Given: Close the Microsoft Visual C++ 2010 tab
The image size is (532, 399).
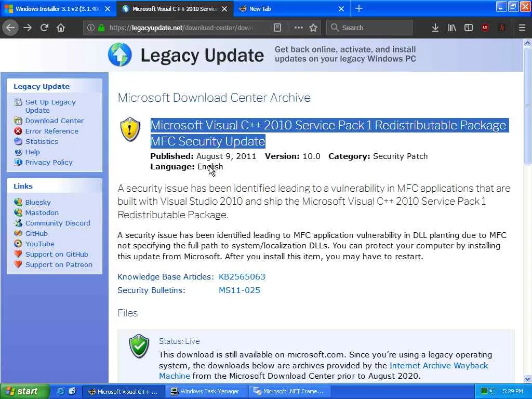Looking at the screenshot, I should tap(224, 9).
